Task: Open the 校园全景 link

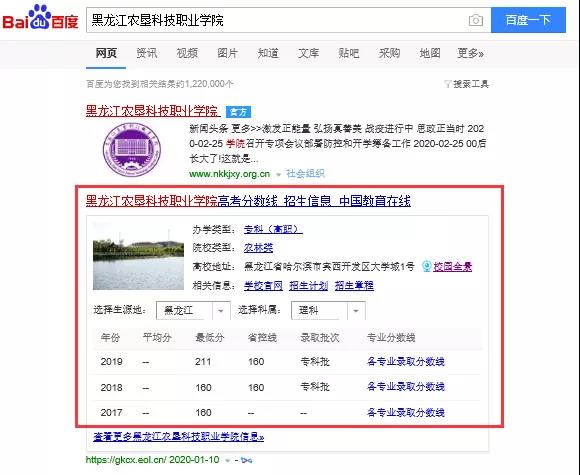Action: coord(452,266)
